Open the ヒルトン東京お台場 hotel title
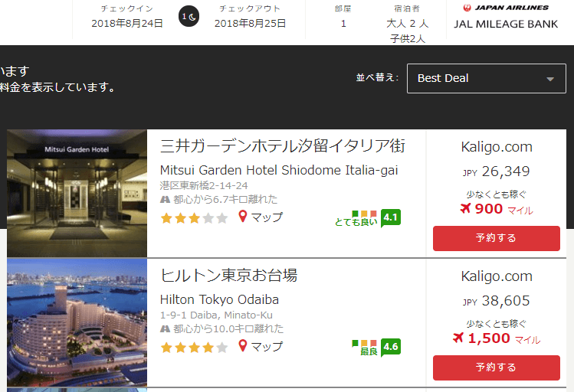This screenshot has height=392, width=574. 228,276
